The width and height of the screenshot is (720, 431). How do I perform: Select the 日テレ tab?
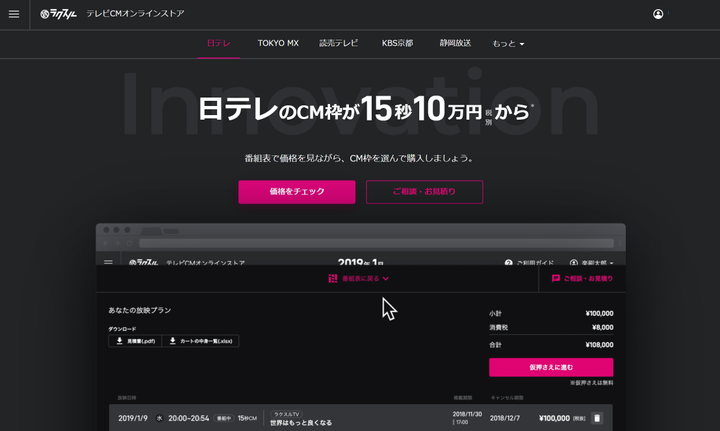[x=219, y=43]
